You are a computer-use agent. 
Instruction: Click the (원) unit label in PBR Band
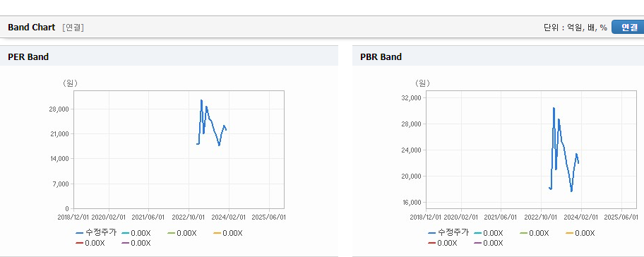pos(422,83)
